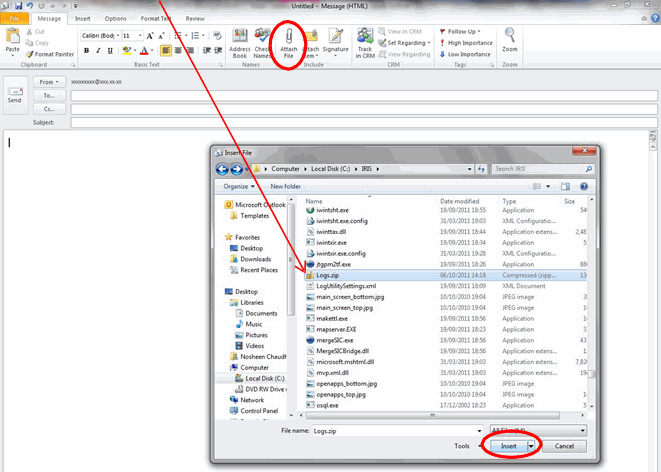Toggle underline formatting
The height and width of the screenshot is (472, 661).
point(110,51)
